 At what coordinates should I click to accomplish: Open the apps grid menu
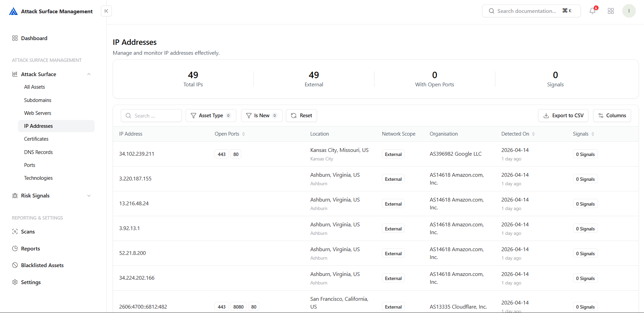tap(611, 11)
